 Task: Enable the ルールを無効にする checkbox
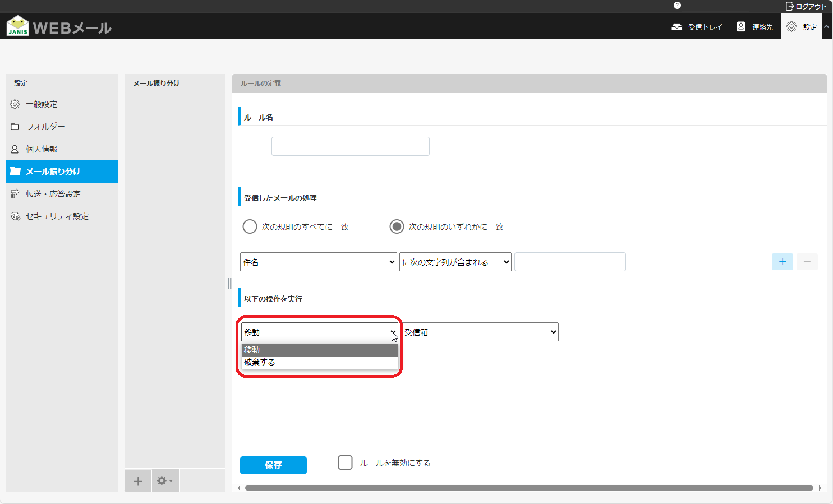(x=346, y=463)
